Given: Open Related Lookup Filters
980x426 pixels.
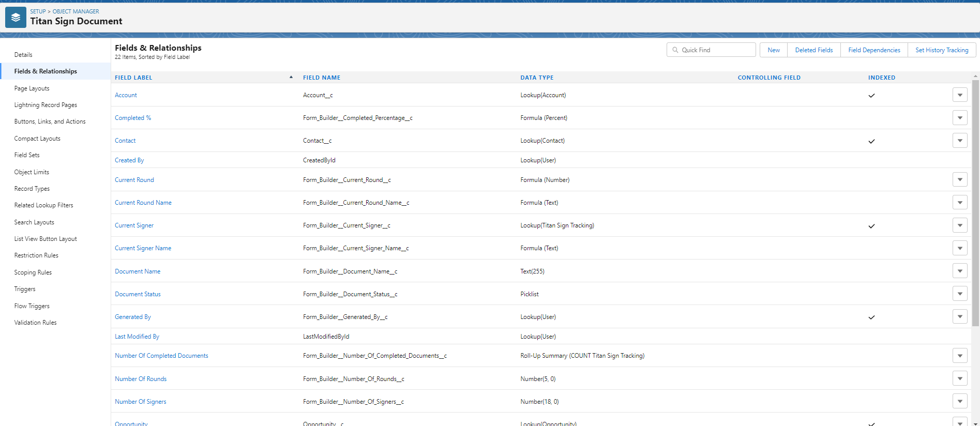Looking at the screenshot, I should pyautogui.click(x=44, y=205).
